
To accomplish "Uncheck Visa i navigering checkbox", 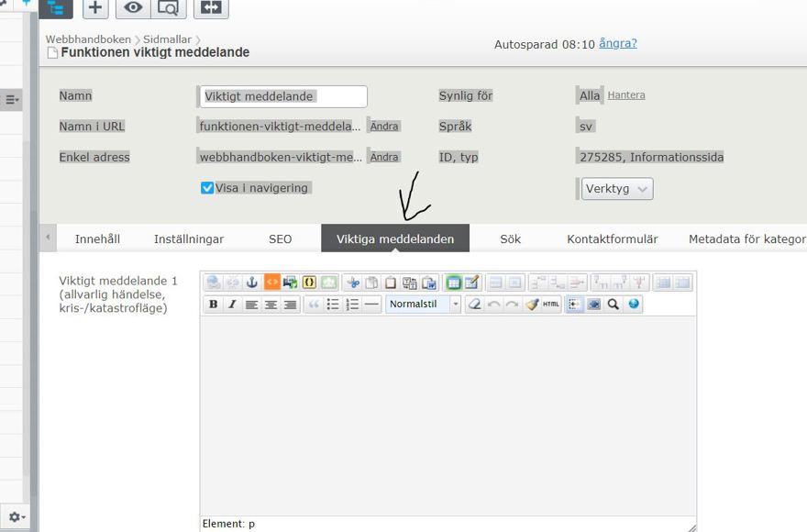I will [207, 188].
